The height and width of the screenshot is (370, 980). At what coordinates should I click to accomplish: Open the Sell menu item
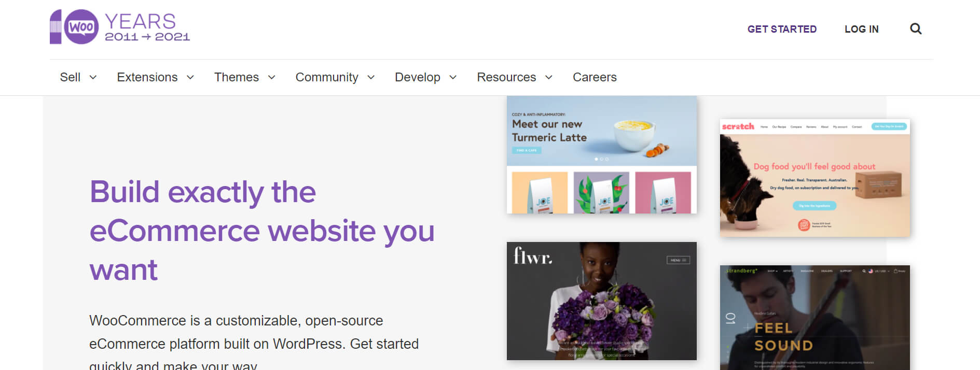tap(70, 77)
